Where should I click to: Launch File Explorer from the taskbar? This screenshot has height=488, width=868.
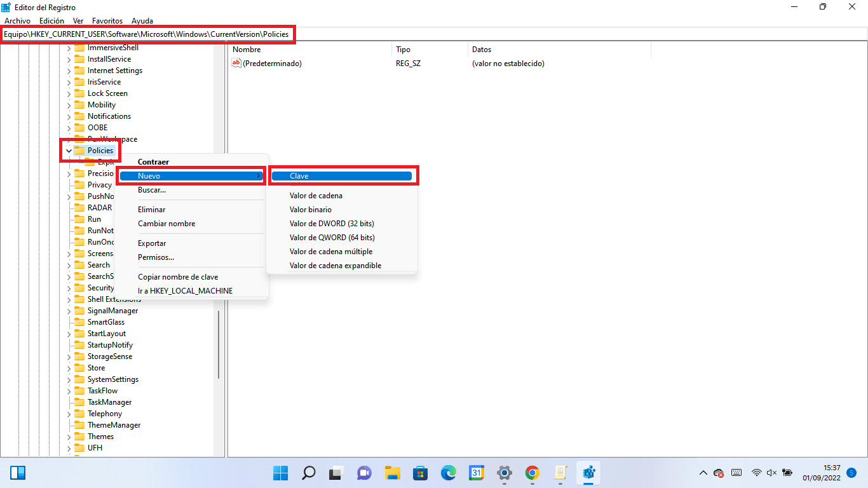click(392, 473)
